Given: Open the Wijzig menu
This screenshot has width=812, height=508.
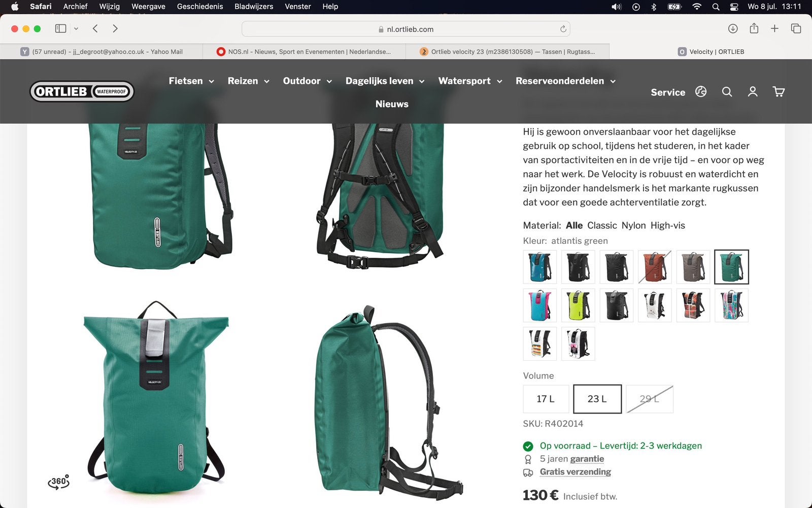Looking at the screenshot, I should pyautogui.click(x=110, y=7).
